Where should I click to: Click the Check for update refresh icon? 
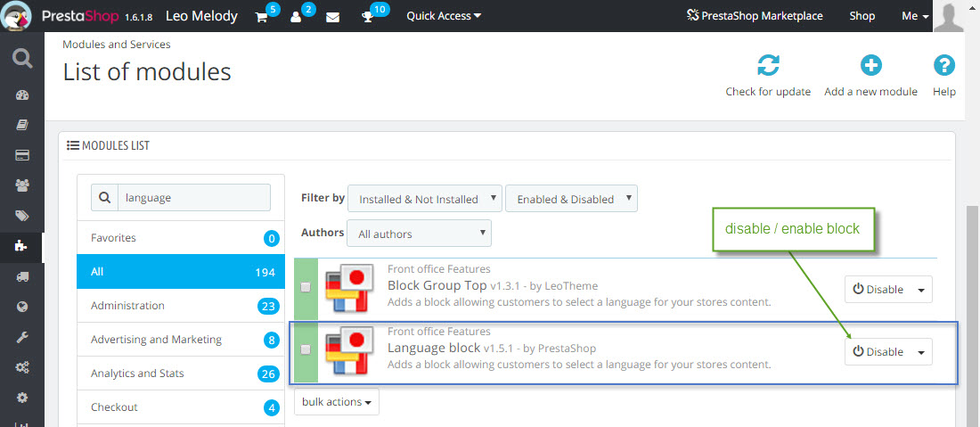[x=768, y=65]
